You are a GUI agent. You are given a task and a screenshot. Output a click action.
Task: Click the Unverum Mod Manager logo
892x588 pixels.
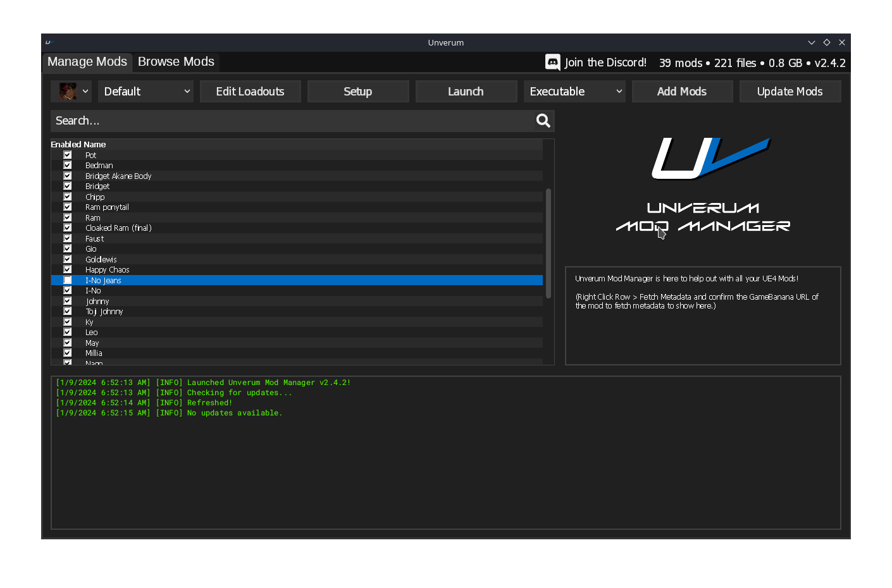pos(703,184)
